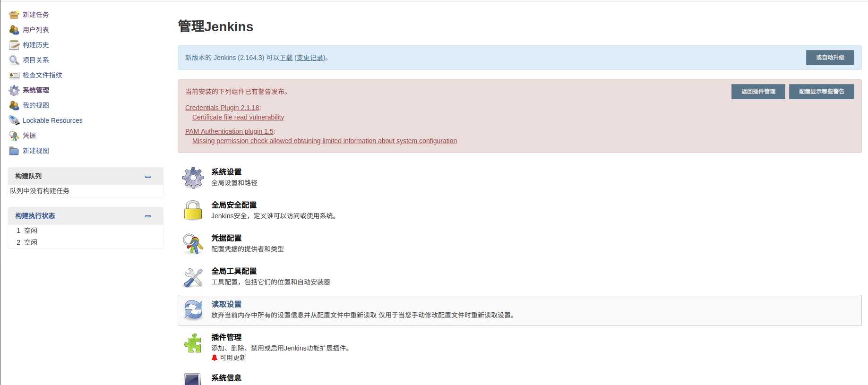The image size is (868, 385).
Task: Open the 全局安全配置 heading
Action: (x=234, y=205)
